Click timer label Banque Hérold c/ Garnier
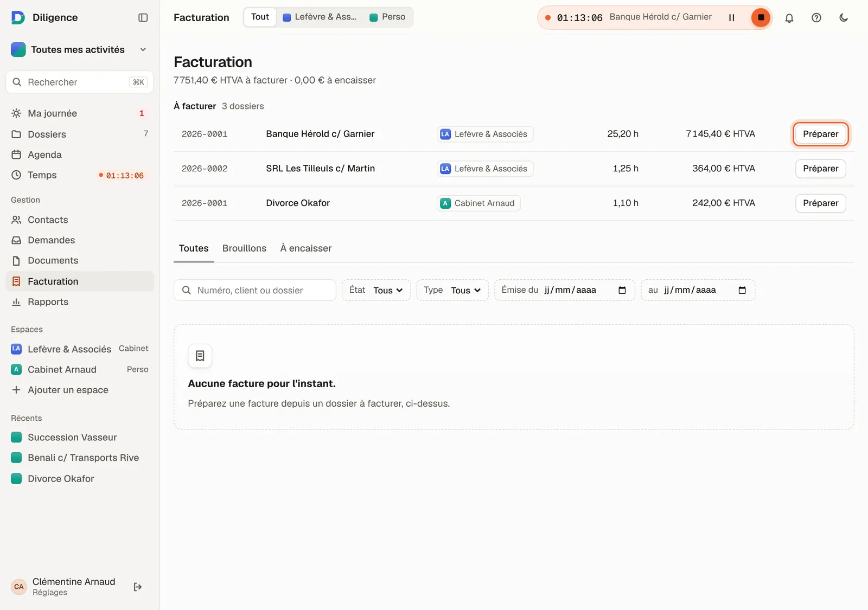The width and height of the screenshot is (868, 610). pyautogui.click(x=660, y=17)
